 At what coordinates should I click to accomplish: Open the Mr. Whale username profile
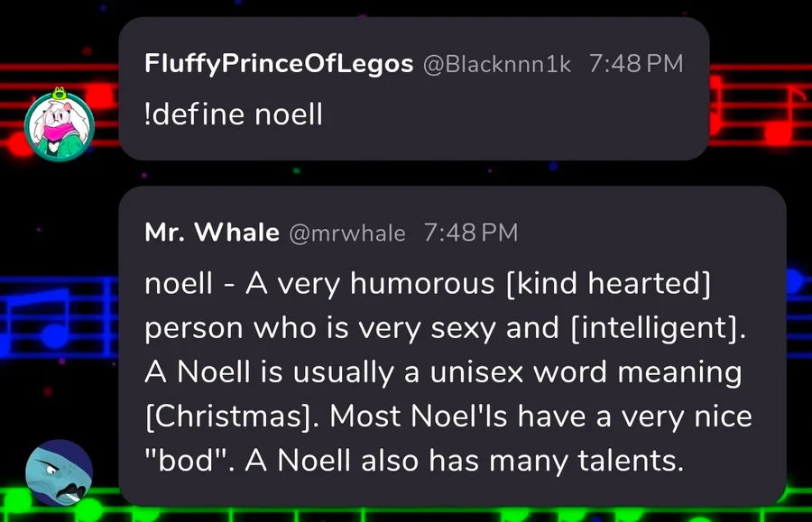212,233
